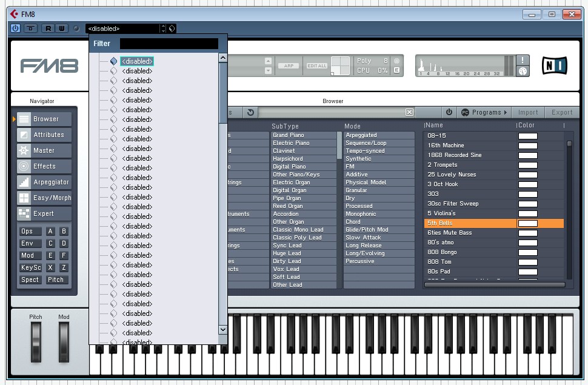
Task: Click the browser refresh circular arrow icon
Action: (x=250, y=112)
